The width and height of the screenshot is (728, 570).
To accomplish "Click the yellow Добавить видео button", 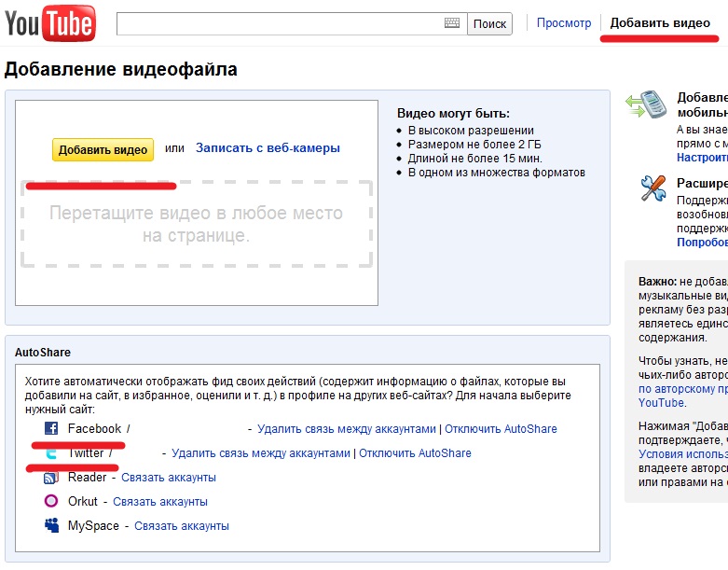I will pos(103,149).
